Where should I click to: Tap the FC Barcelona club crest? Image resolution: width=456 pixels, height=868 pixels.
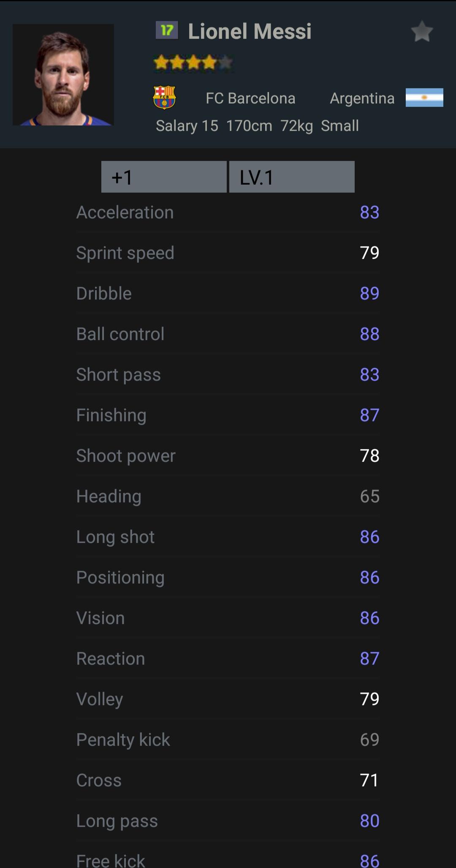coord(164,98)
